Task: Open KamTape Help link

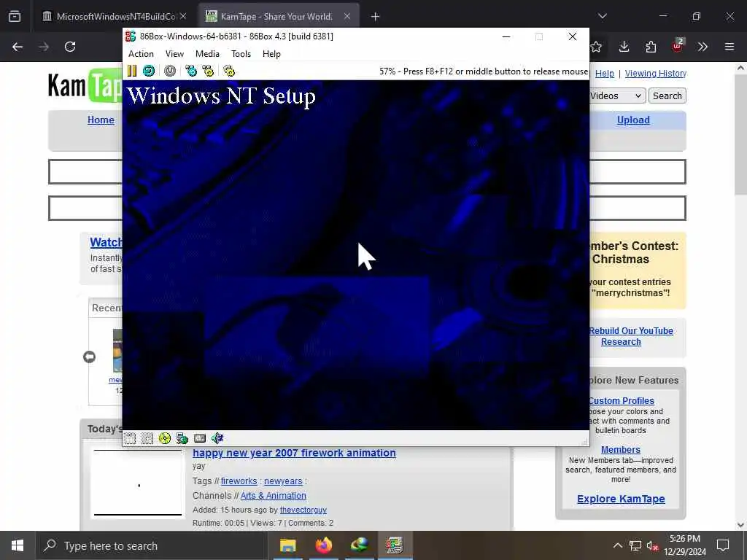Action: point(605,74)
